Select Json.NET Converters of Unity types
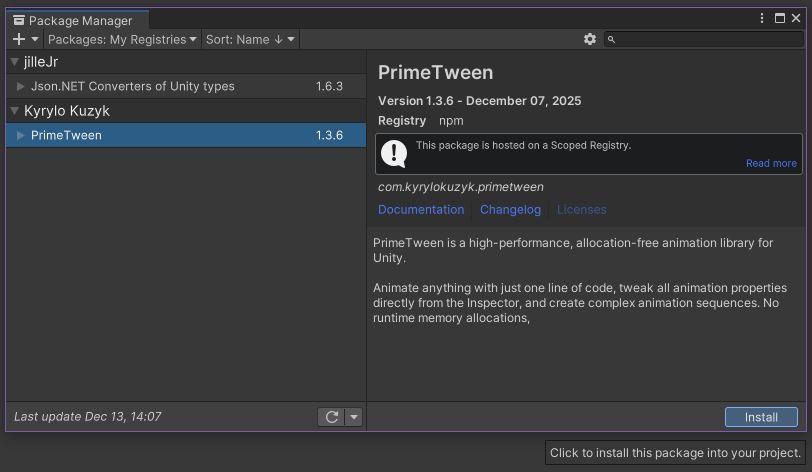This screenshot has height=472, width=812. point(132,87)
